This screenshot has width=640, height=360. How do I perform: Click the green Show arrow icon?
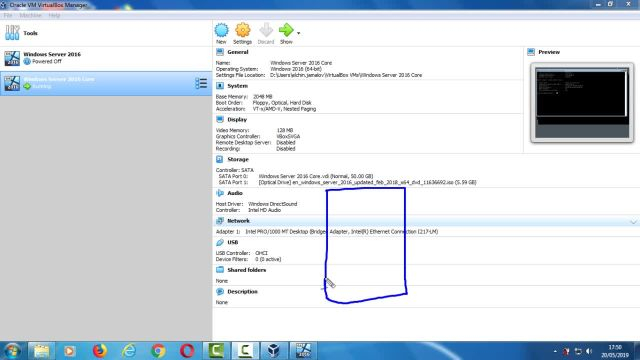coord(286,30)
